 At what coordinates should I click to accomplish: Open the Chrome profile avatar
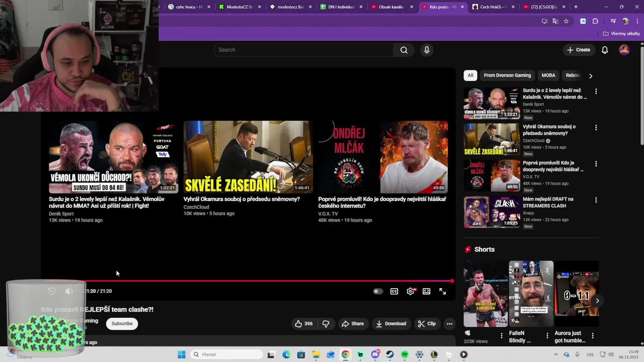tap(625, 21)
